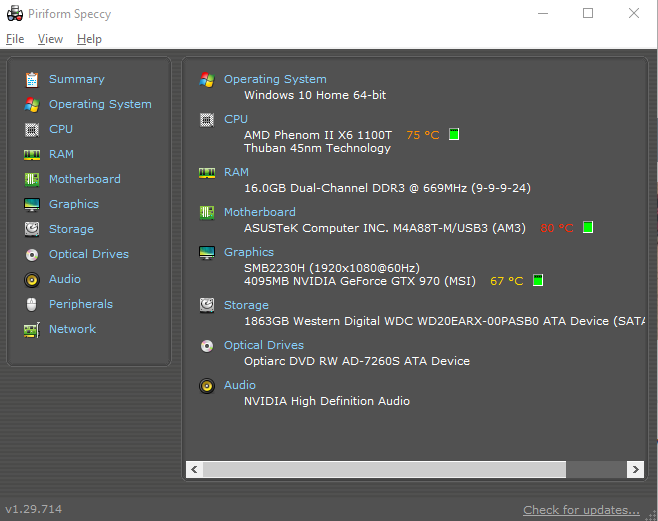This screenshot has width=658, height=521.
Task: Click the CPU temperature value 75 °C
Action: (x=423, y=135)
